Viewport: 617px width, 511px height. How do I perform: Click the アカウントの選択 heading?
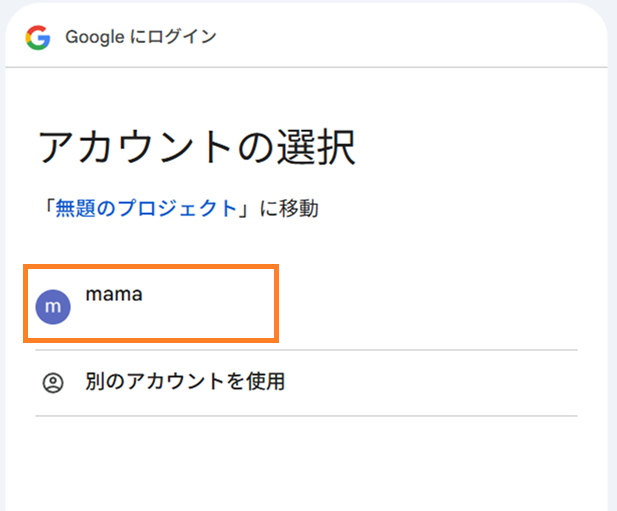pyautogui.click(x=197, y=148)
